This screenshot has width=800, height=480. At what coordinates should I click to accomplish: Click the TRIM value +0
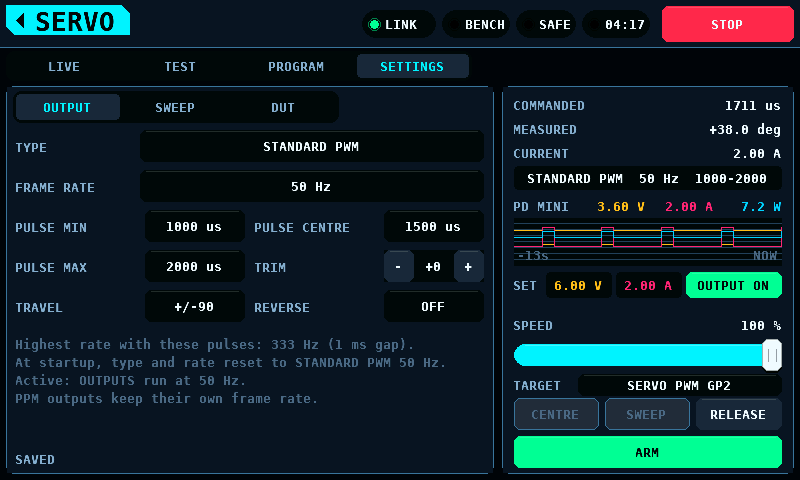pyautogui.click(x=433, y=267)
